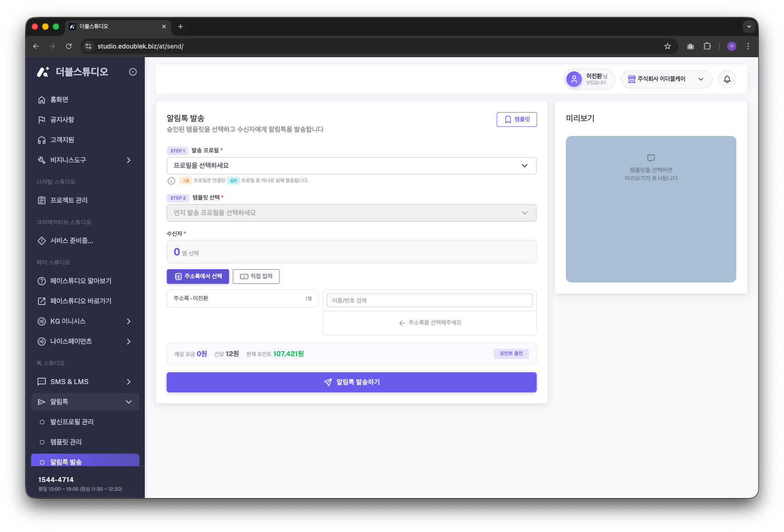Click the sidebar collapse circle icon
784x532 pixels.
coord(133,72)
